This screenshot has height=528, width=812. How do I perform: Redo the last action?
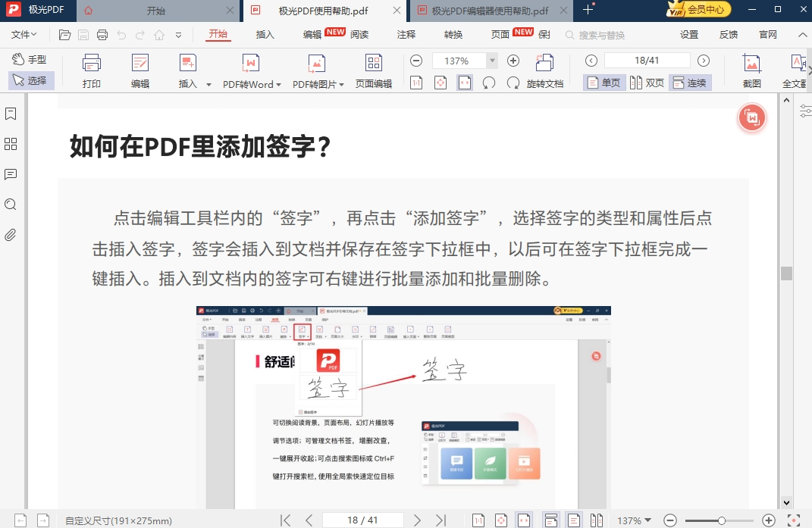[140, 35]
